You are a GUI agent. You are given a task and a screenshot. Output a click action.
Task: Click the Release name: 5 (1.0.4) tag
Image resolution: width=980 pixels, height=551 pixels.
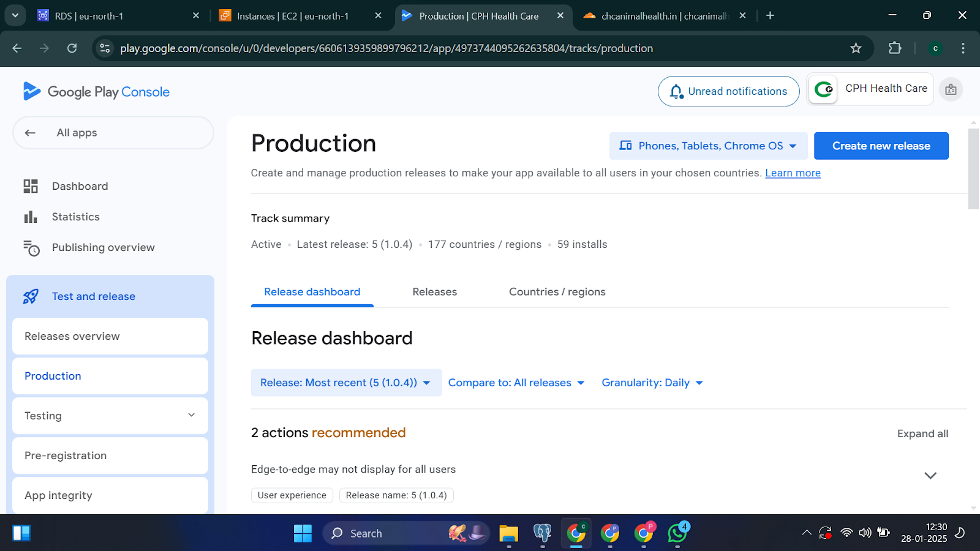coord(396,495)
